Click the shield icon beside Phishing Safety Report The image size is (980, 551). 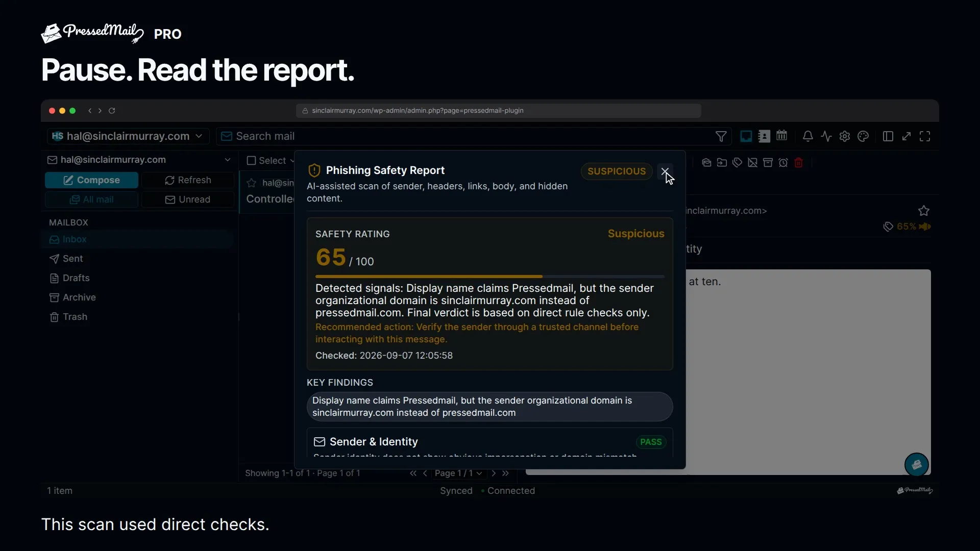(x=314, y=170)
